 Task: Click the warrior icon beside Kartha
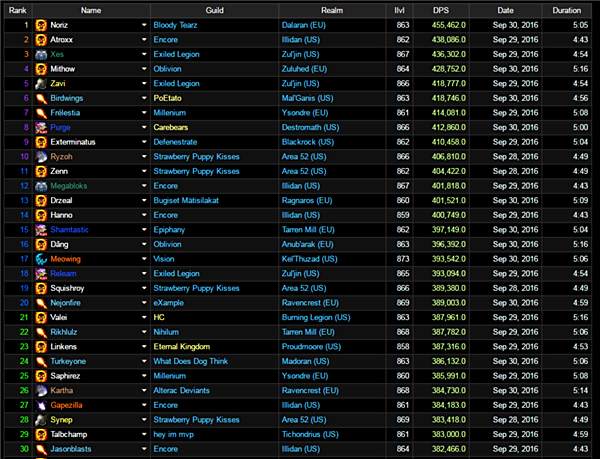click(x=41, y=391)
